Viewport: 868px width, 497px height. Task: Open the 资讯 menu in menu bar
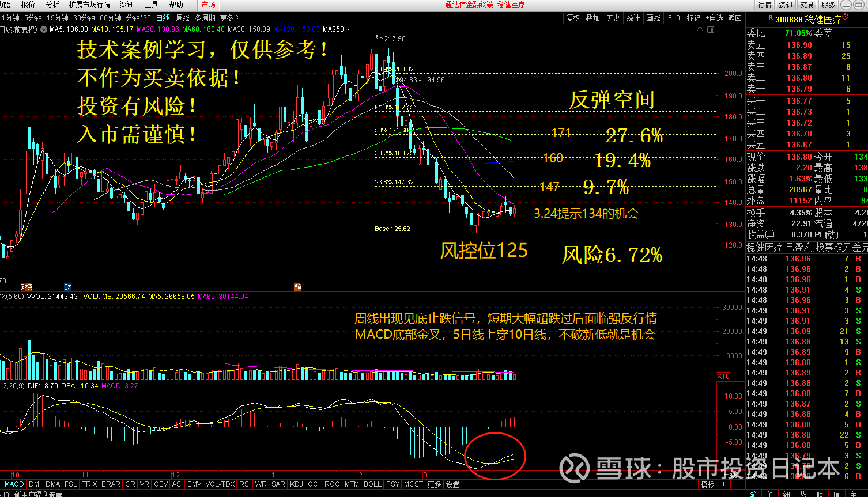[126, 5]
